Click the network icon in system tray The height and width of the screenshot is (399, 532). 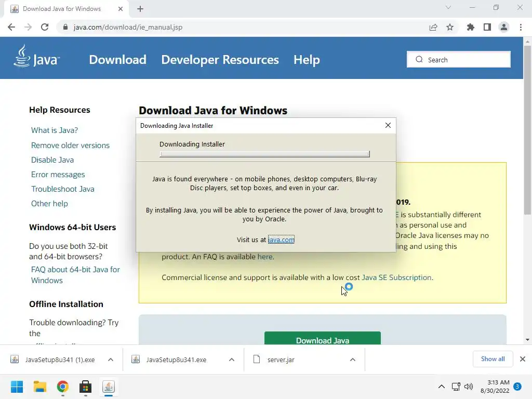coord(456,387)
